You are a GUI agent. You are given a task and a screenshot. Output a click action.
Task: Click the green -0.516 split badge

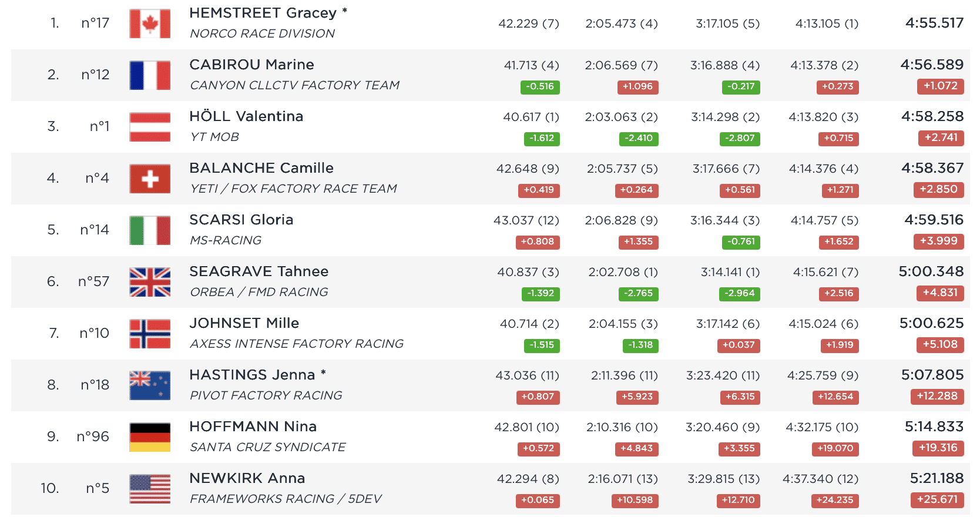[x=540, y=87]
